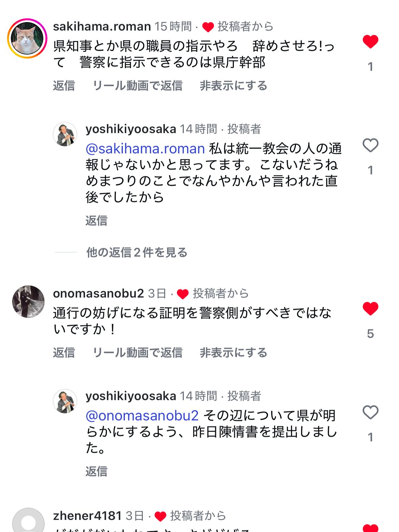This screenshot has height=532, width=399.
Task: Unlike onomasanobu2's comment with red heart
Action: 370,308
